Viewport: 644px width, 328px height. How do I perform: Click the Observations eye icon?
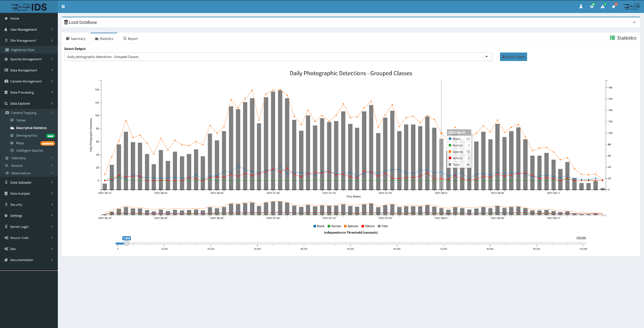[x=7, y=173]
